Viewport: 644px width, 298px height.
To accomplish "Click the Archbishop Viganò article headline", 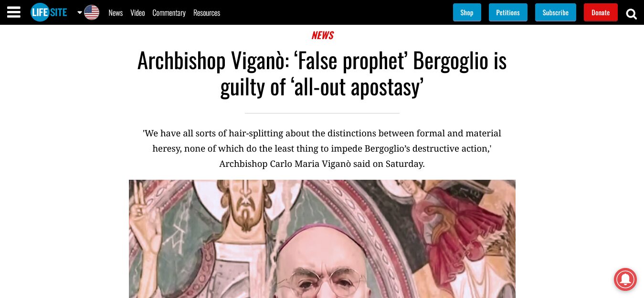I will click(x=322, y=73).
